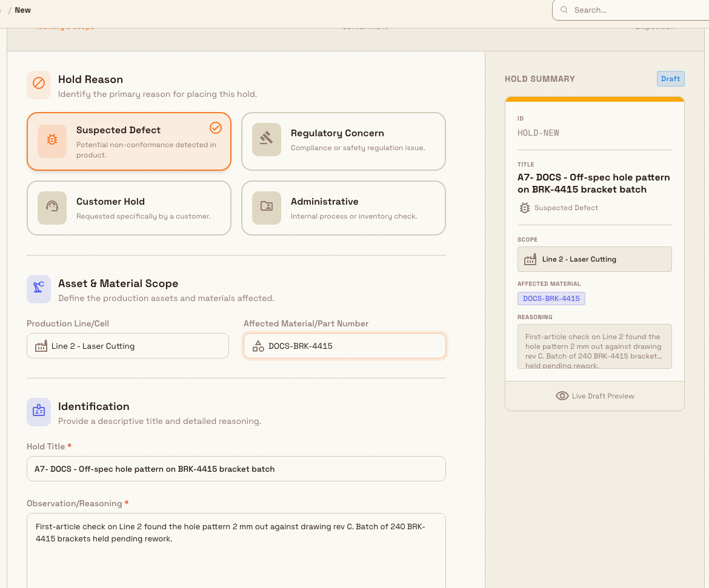This screenshot has width=709, height=588.
Task: Click the 'Production Line/Cell' field label
Action: coord(68,323)
